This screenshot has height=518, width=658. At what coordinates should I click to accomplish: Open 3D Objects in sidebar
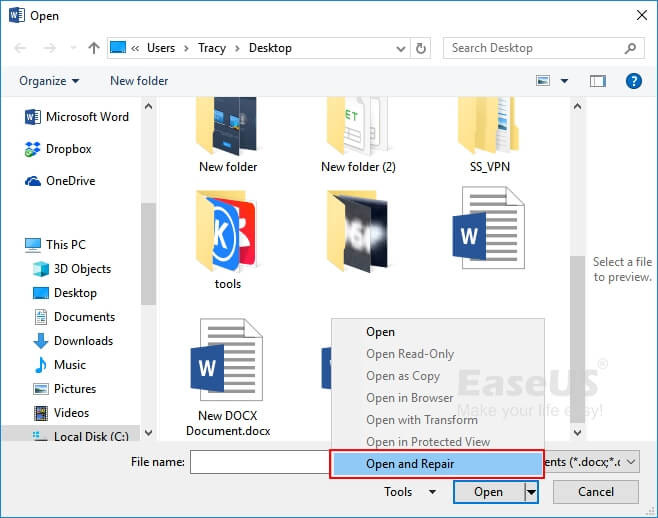[72, 269]
